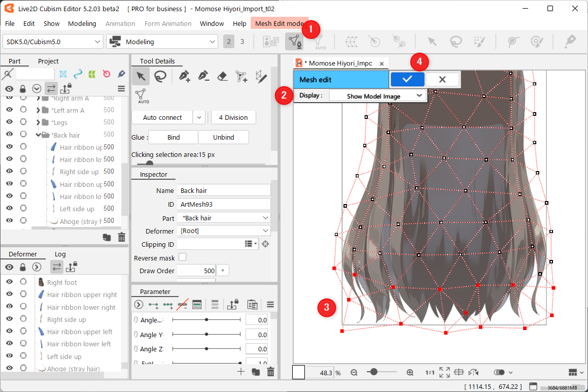Viewport: 588px width, 392px height.
Task: Choose the Add Vertex pen tool
Action: click(185, 76)
